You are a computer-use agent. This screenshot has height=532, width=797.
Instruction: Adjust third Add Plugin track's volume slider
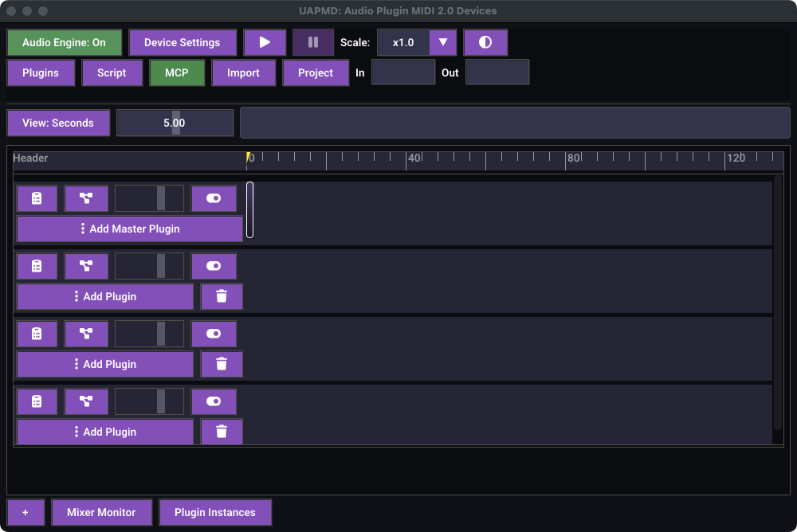tap(150, 401)
